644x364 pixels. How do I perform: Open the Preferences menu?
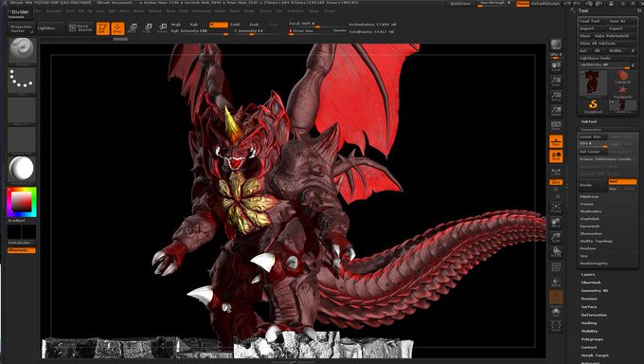201,11
